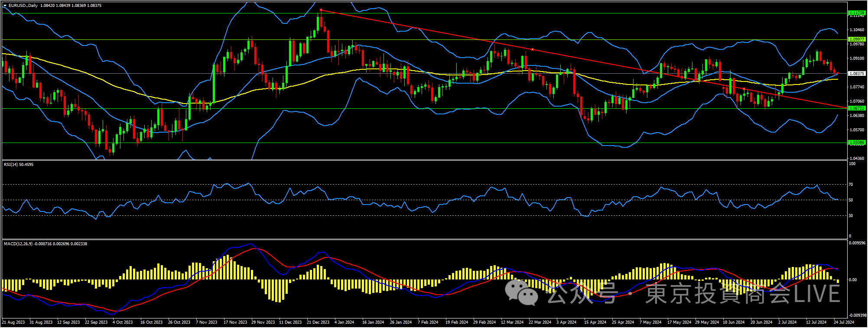The width and height of the screenshot is (868, 328).
Task: Select the 1.11238 green price label
Action: 856,13
